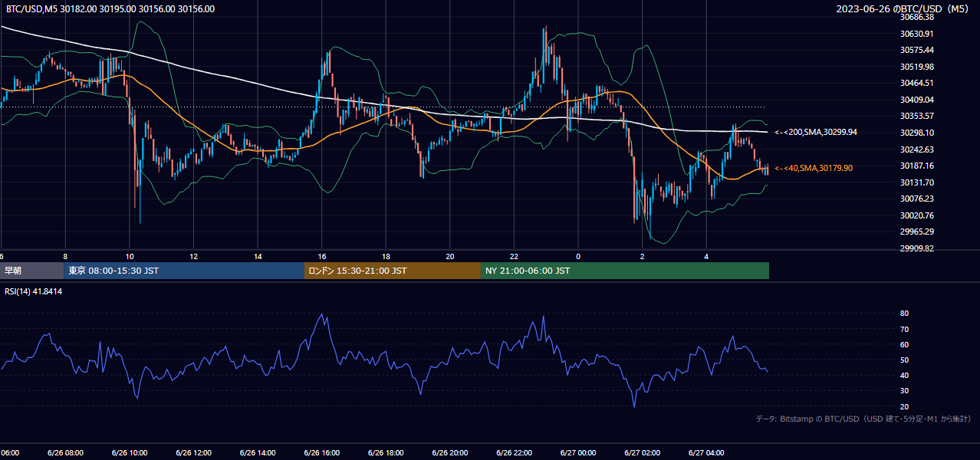Click price axis value 30630.91
980x460 pixels.
click(917, 34)
